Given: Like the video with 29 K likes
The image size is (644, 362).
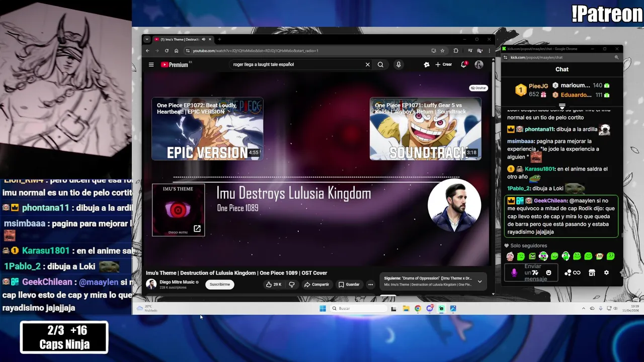Looking at the screenshot, I should click(274, 285).
